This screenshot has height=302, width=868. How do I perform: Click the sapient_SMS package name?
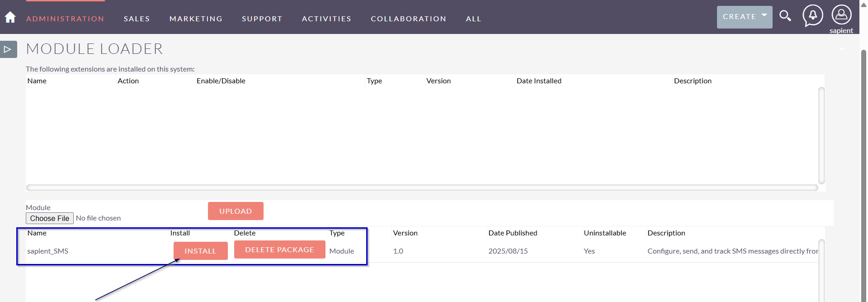48,251
